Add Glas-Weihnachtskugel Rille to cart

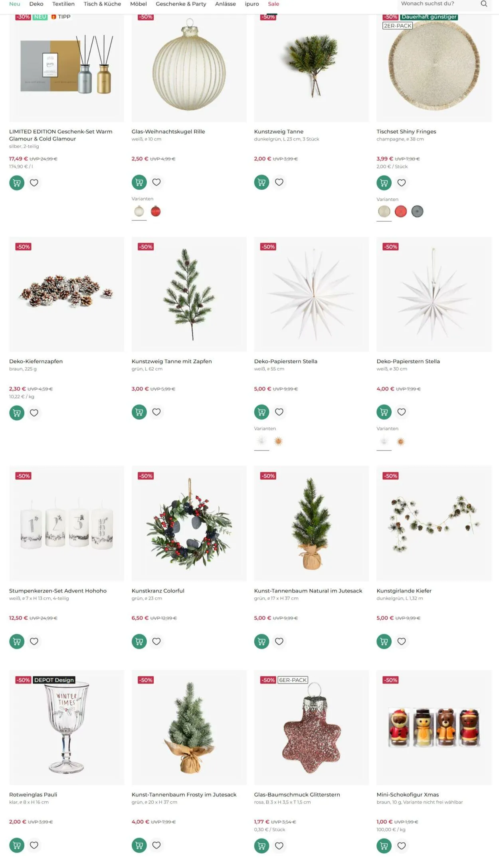pyautogui.click(x=139, y=182)
